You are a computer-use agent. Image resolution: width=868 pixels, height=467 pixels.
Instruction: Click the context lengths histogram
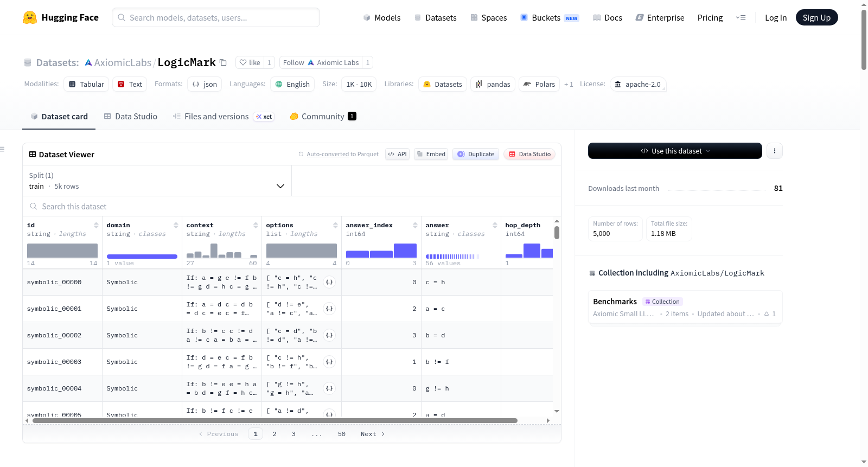point(222,251)
